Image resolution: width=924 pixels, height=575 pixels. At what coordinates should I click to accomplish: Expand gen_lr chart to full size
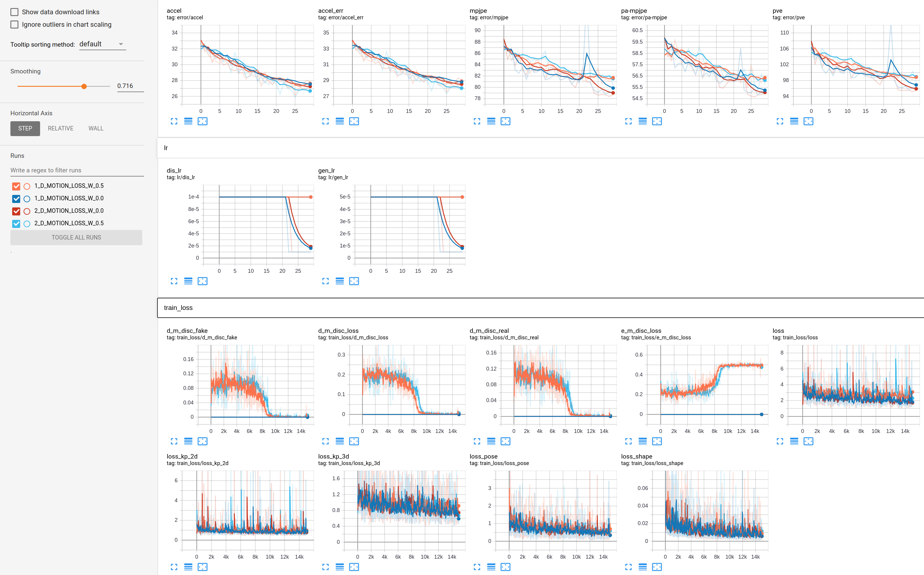click(x=325, y=281)
